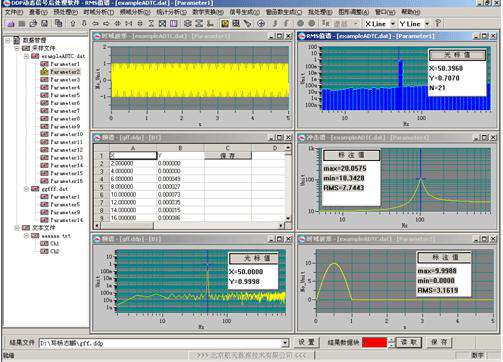The height and width of the screenshot is (362, 503).
Task: Click the L-shaped axes toolbar icon
Action: point(210,24)
